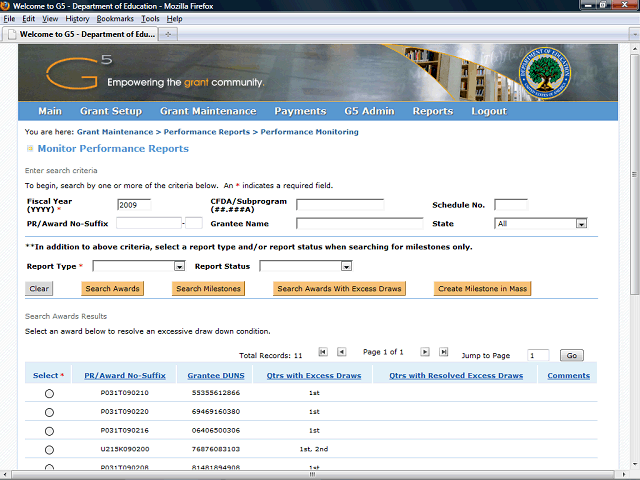This screenshot has width=640, height=480.
Task: Expand the Report Status dropdown
Action: (x=346, y=267)
